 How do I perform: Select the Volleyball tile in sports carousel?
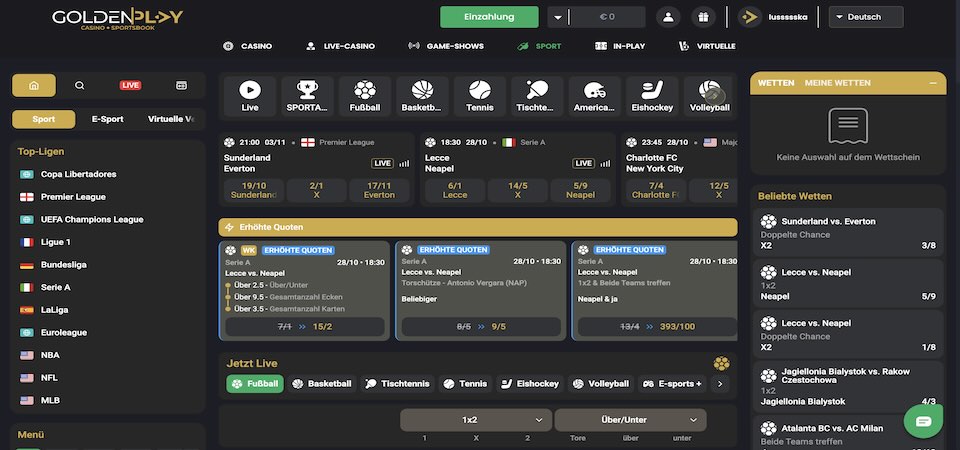pyautogui.click(x=708, y=96)
